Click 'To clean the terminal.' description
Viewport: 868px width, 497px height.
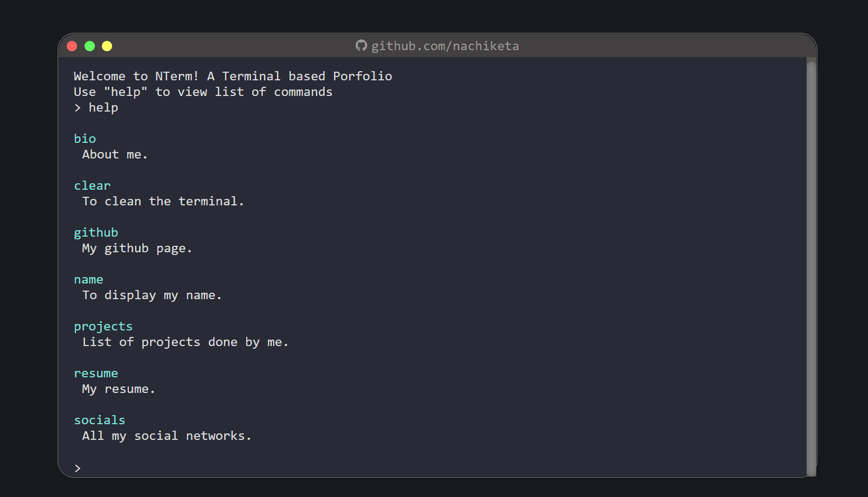(x=163, y=201)
